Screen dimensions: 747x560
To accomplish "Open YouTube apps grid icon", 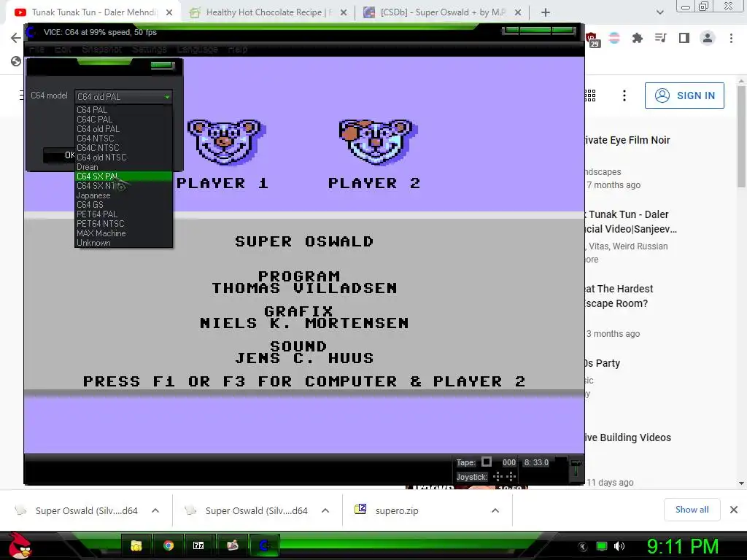I will (x=590, y=96).
